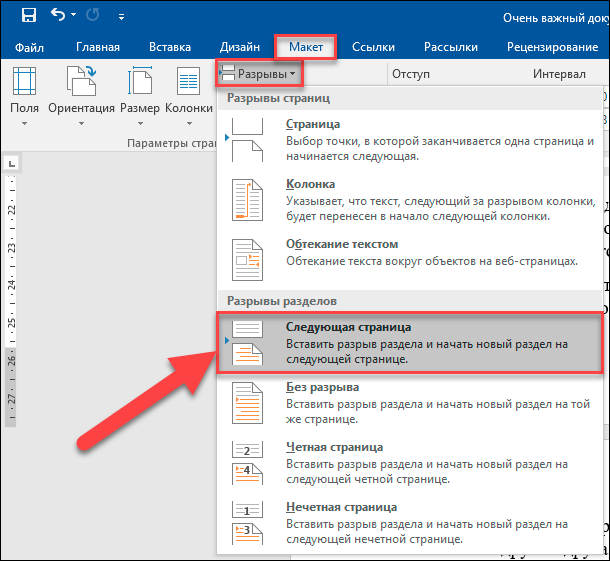610x561 pixels.
Task: Insert Нечетная страница section break
Action: (409, 523)
